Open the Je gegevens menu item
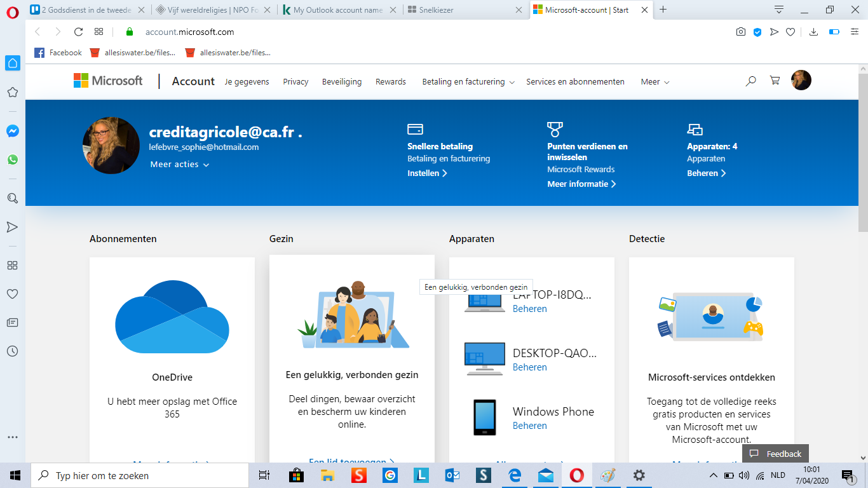The image size is (868, 488). click(247, 81)
